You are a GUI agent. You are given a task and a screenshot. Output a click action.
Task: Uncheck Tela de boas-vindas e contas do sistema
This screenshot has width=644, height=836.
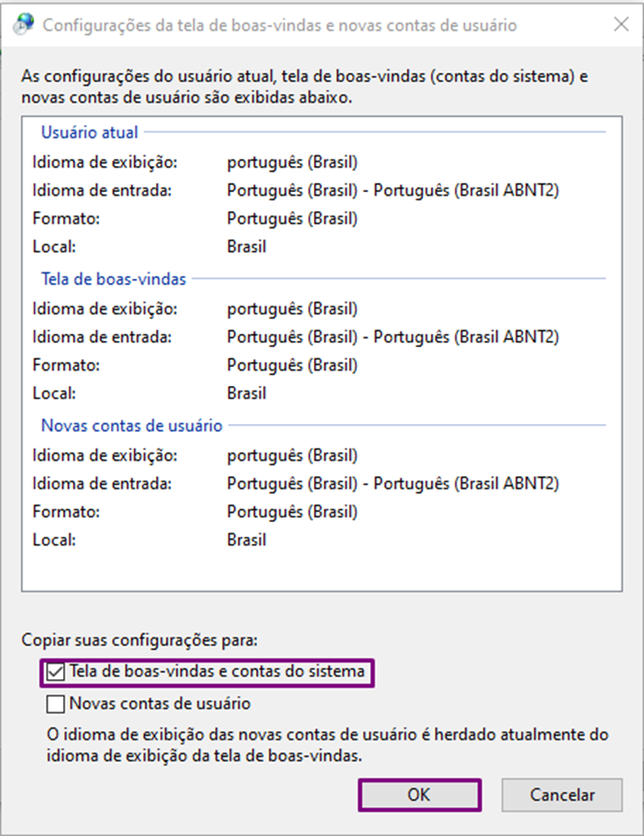coord(56,672)
